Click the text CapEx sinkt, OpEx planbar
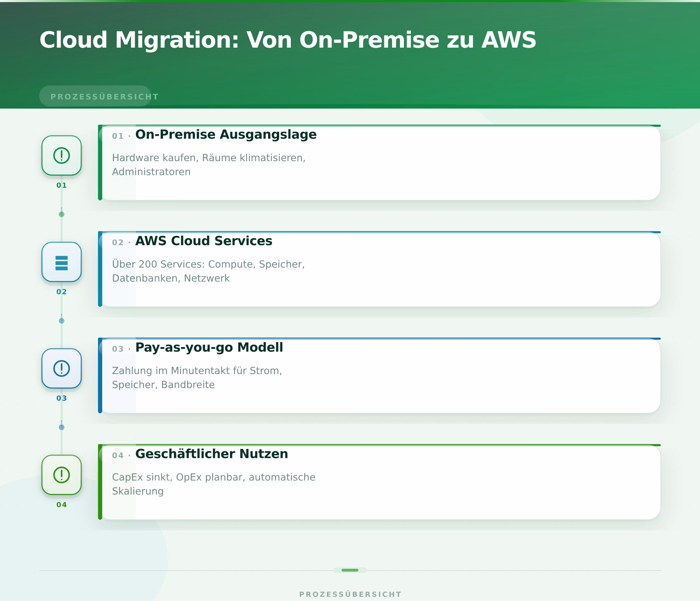Image resolution: width=700 pixels, height=601 pixels. click(x=179, y=477)
